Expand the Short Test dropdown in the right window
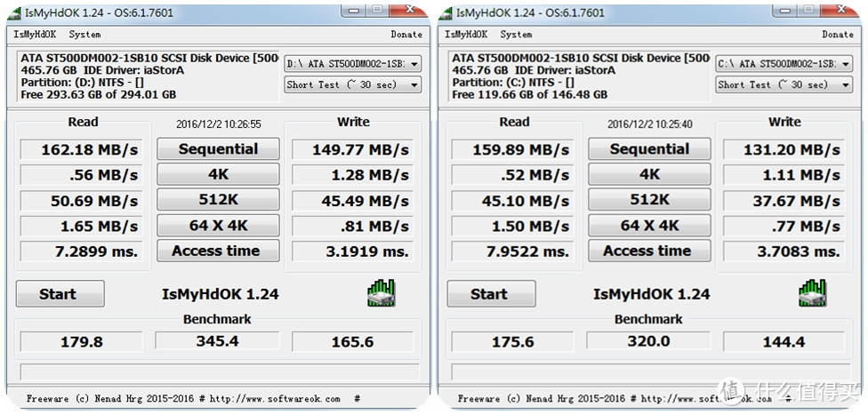The height and width of the screenshot is (415, 868). click(784, 85)
